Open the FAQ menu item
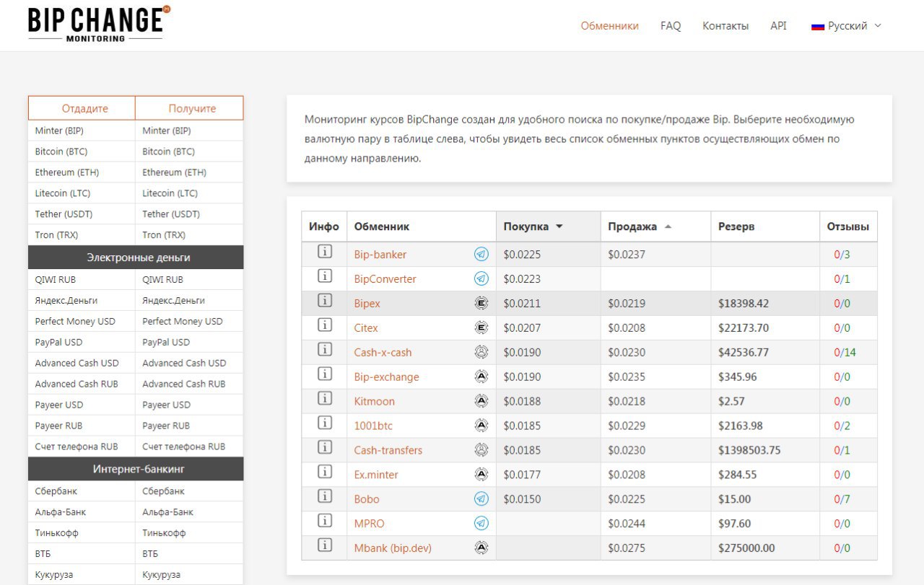This screenshot has height=585, width=924. 671,25
